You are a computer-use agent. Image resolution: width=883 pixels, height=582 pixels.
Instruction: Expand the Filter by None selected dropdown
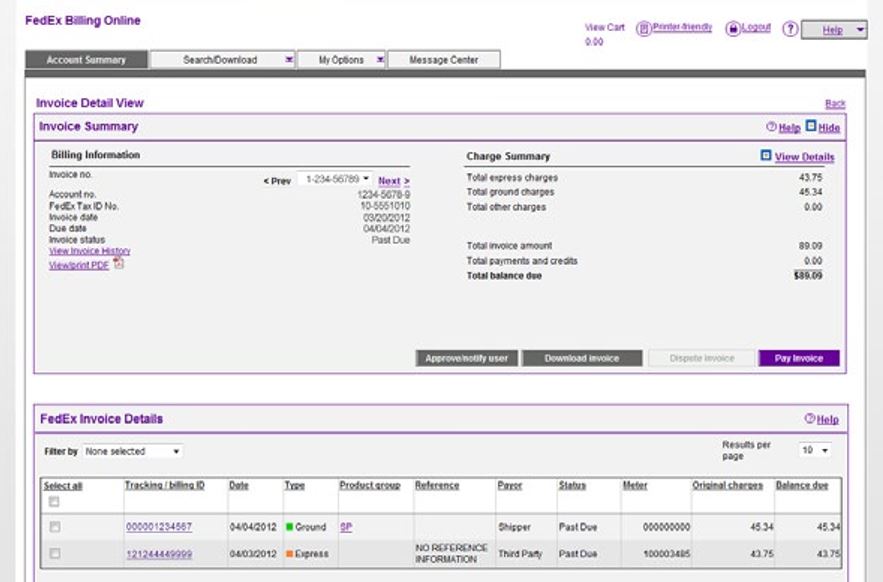pyautogui.click(x=134, y=451)
